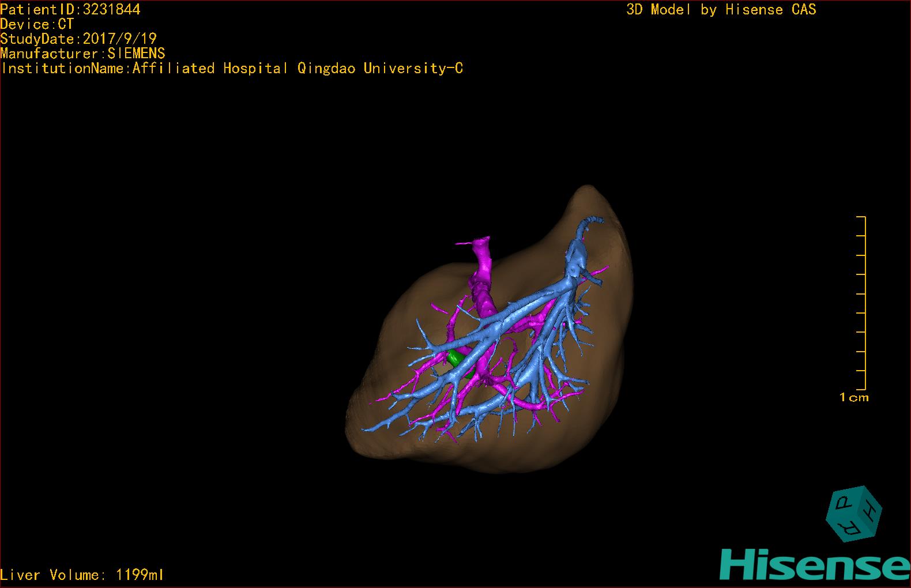The width and height of the screenshot is (911, 588).
Task: Click the blue vein trunk at top right
Action: pyautogui.click(x=577, y=253)
